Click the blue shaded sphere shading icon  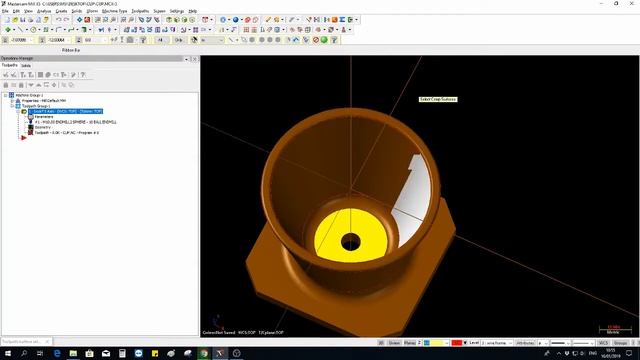pyautogui.click(x=236, y=20)
